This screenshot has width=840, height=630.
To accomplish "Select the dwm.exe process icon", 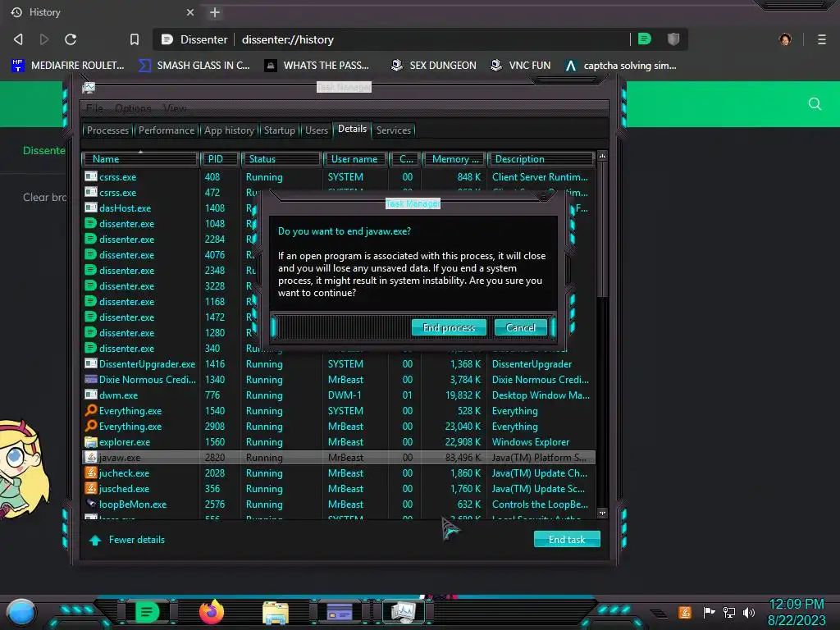I will point(91,395).
